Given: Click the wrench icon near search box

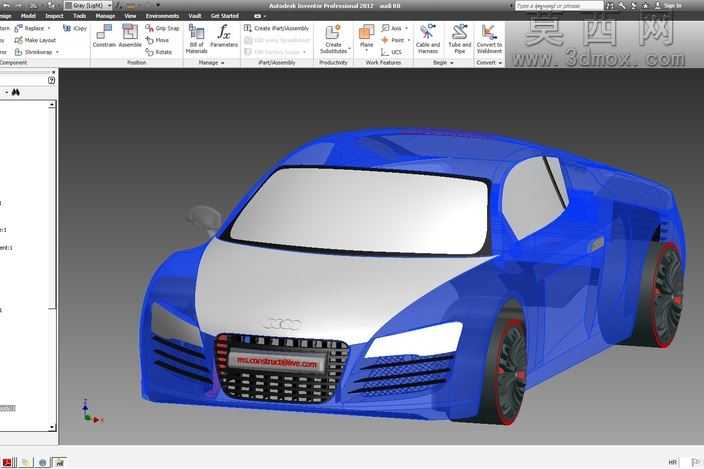Looking at the screenshot, I should click(x=622, y=5).
